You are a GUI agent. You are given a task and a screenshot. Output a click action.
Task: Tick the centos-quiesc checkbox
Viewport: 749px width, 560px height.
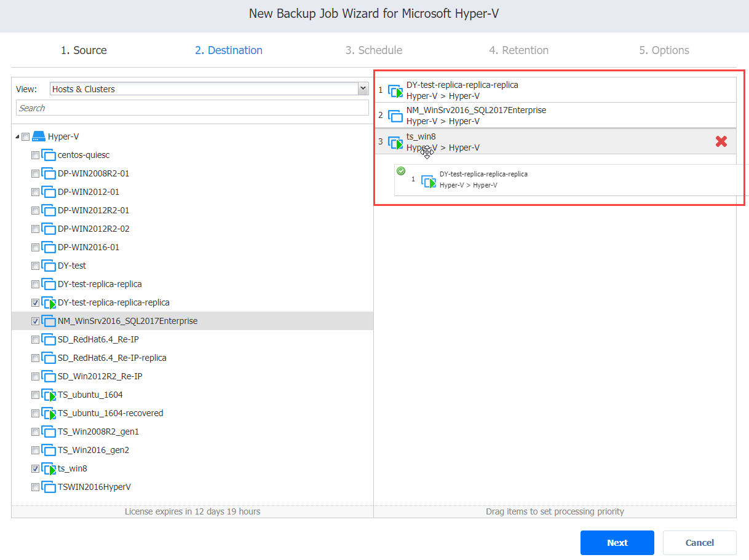coord(35,156)
